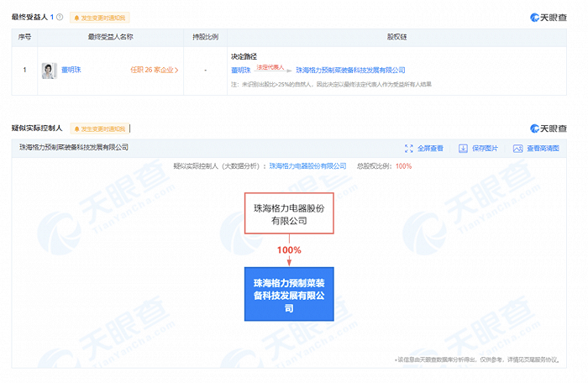The height and width of the screenshot is (383, 588).
Task: Click the help icon beside 最终受益人
Action: [x=60, y=17]
